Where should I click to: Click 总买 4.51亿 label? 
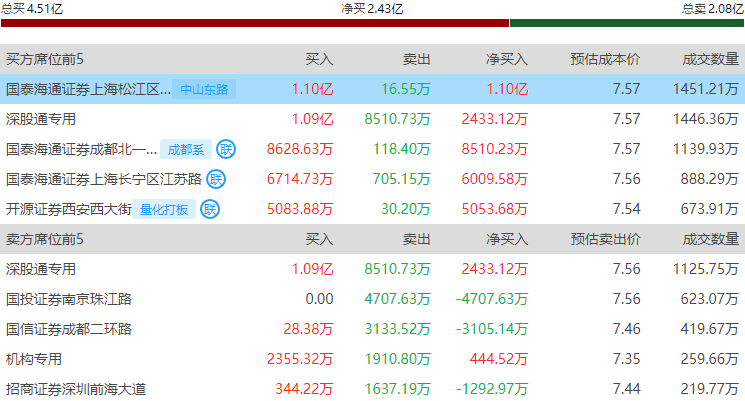tap(32, 9)
